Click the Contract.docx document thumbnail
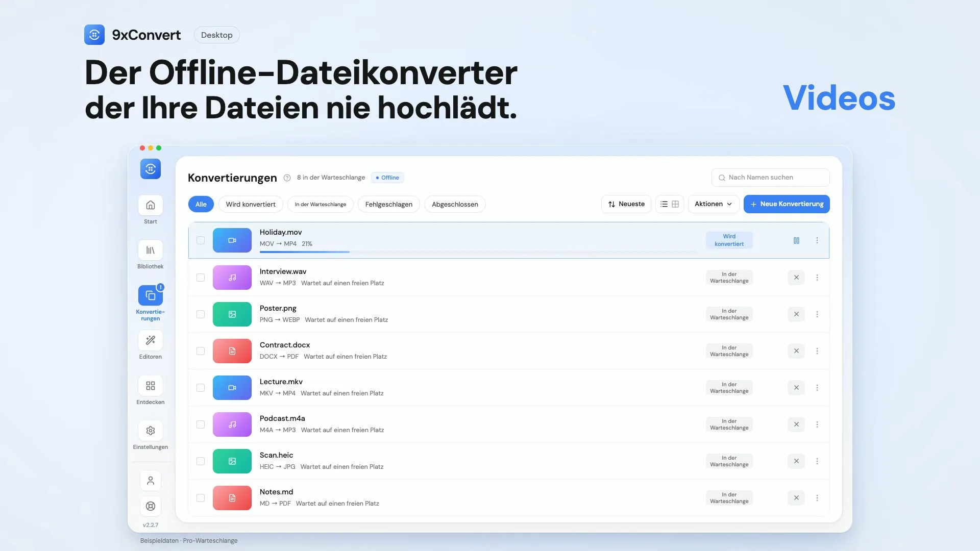This screenshot has height=551, width=980. [x=232, y=351]
